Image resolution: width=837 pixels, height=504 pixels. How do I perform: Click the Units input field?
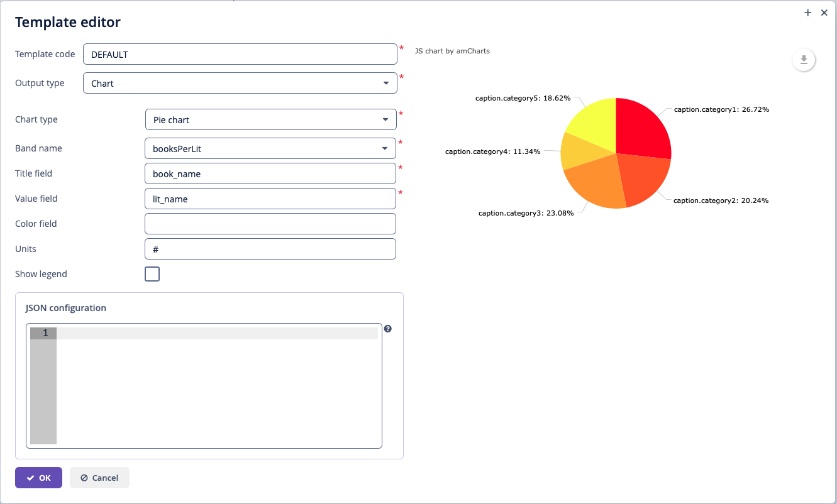[270, 249]
